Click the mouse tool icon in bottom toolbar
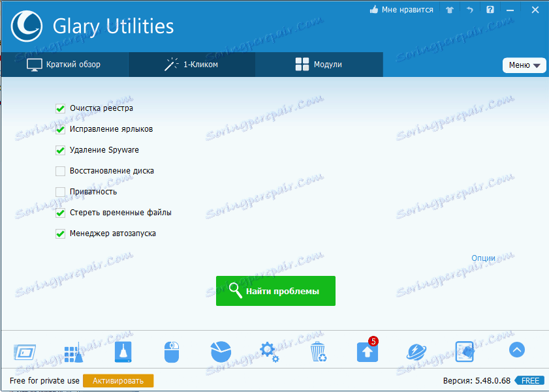The width and height of the screenshot is (549, 392). click(x=172, y=351)
